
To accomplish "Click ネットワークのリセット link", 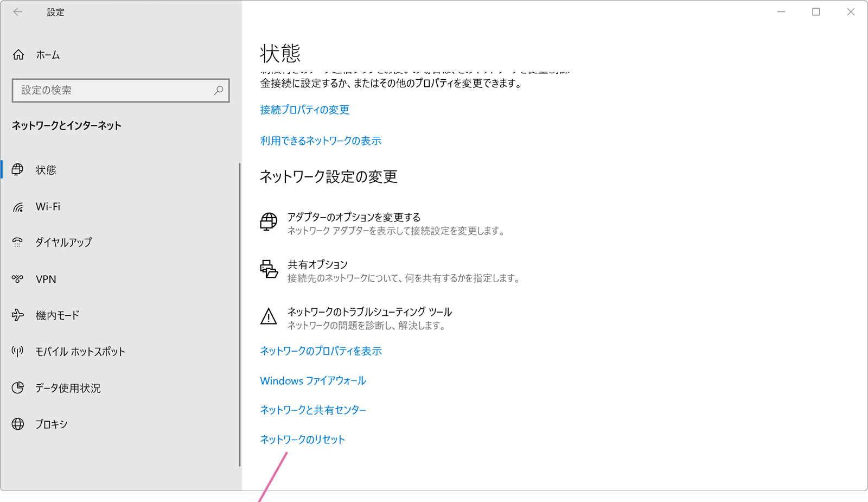I will coord(302,440).
